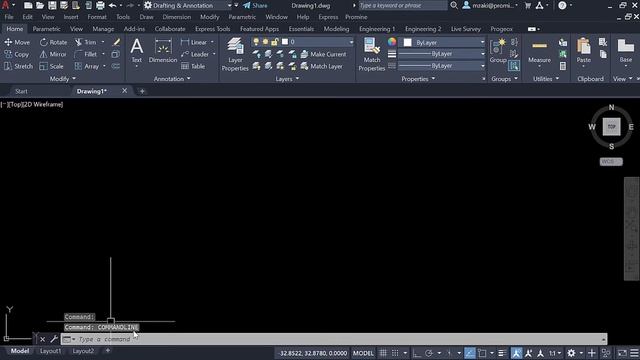Toggle 2D object snap in status bar
Screen dimensions: 640x360
482,353
